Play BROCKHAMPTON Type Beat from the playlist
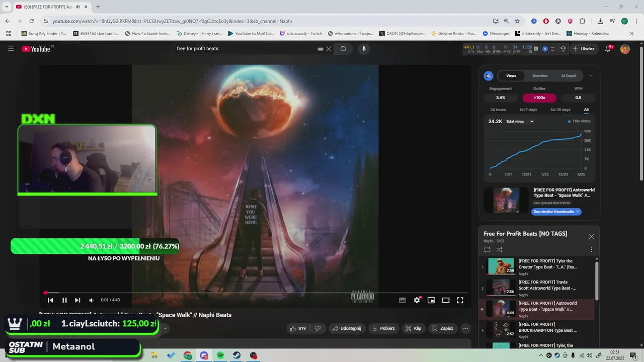Viewport: 644px width, 362px height. (536, 330)
